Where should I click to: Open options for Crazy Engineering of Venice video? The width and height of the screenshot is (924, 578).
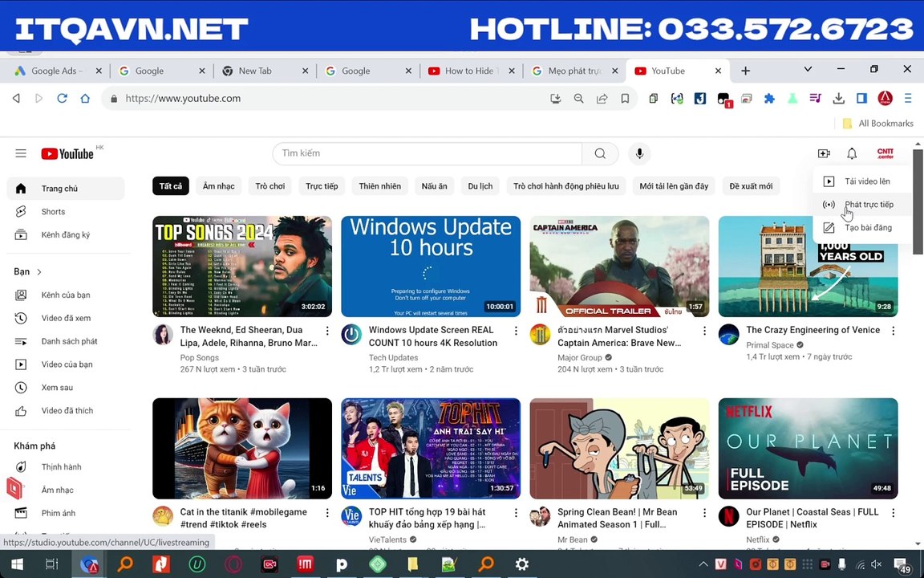[x=893, y=331]
